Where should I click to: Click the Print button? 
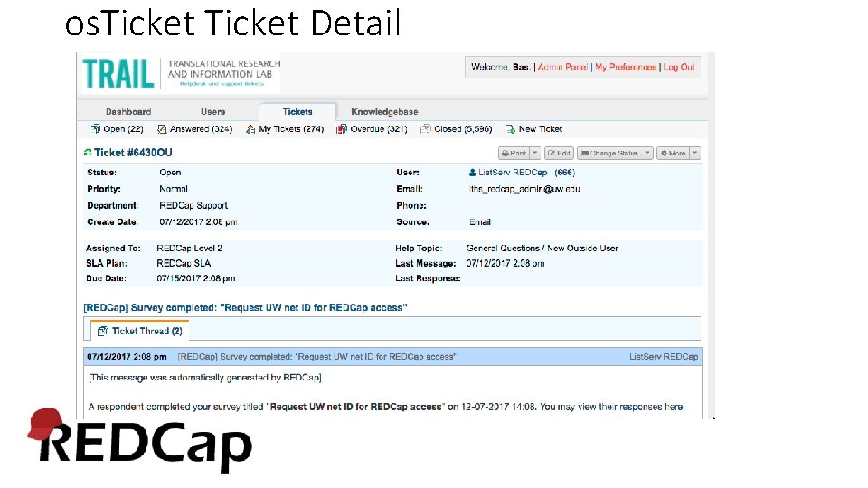pos(514,154)
